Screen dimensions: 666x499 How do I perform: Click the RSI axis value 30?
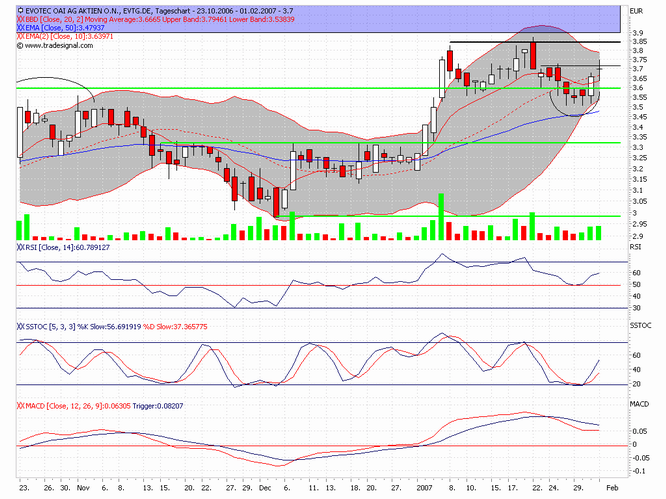[x=636, y=308]
